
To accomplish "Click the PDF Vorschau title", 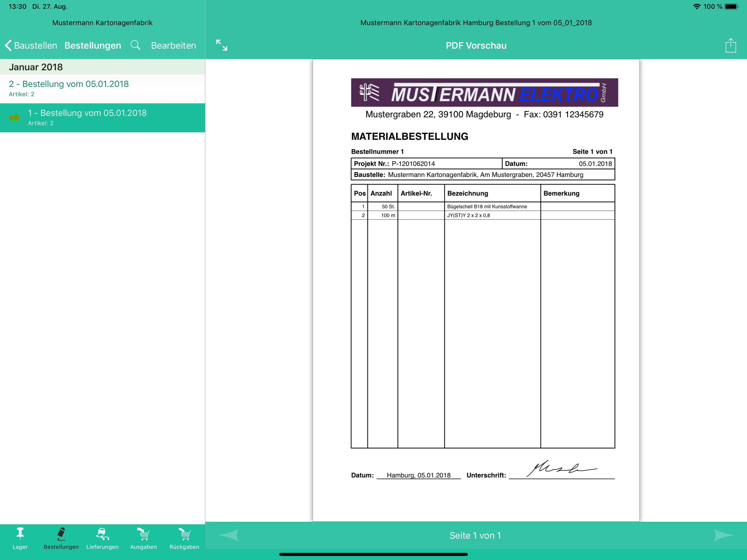I will [x=476, y=46].
